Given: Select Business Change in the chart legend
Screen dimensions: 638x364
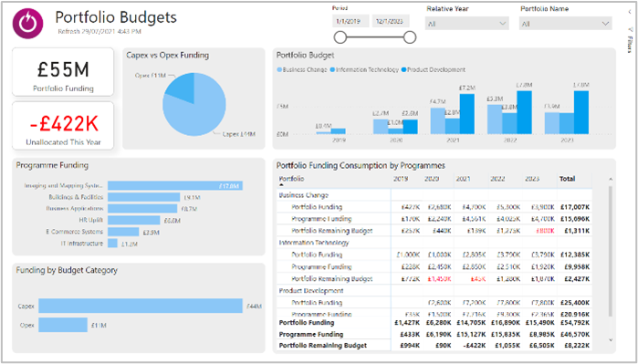Looking at the screenshot, I should (301, 70).
